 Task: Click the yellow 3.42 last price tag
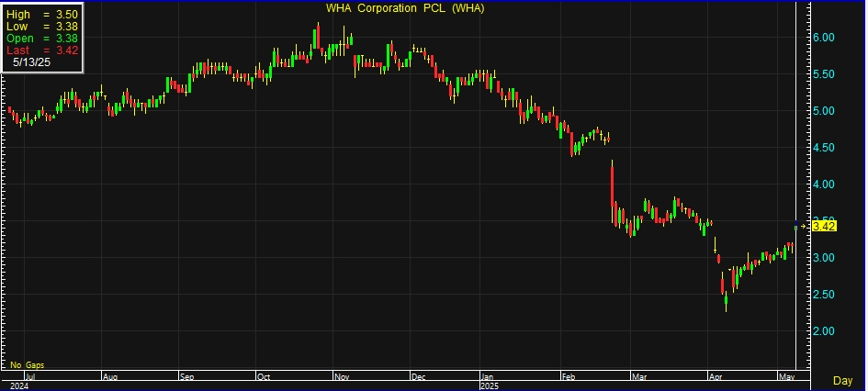[x=826, y=226]
